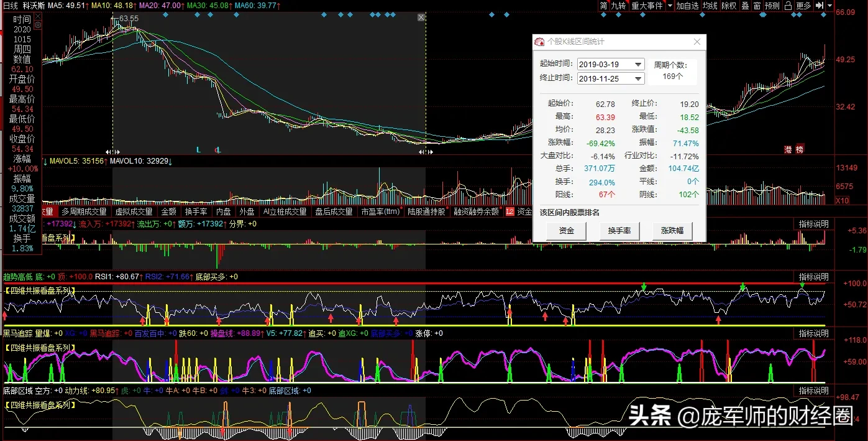This screenshot has height=441, width=868.
Task: Select the 外盘 tab
Action: pyautogui.click(x=247, y=211)
